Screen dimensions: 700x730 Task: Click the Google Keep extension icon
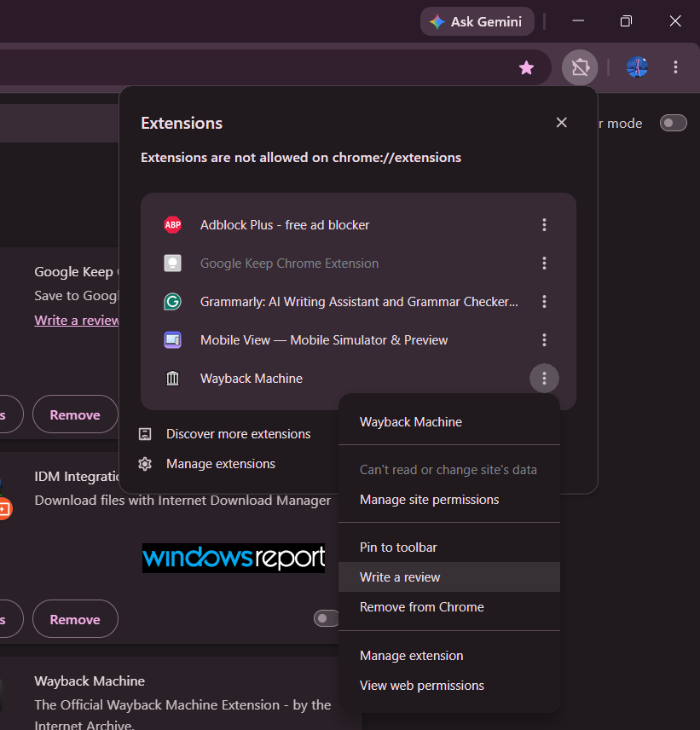coord(173,264)
